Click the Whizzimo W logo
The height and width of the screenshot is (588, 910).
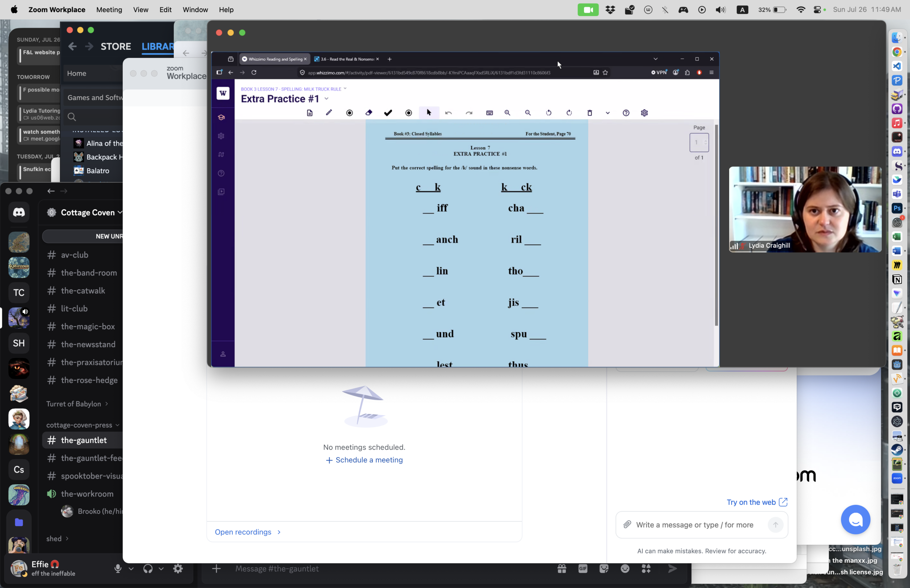pos(223,93)
